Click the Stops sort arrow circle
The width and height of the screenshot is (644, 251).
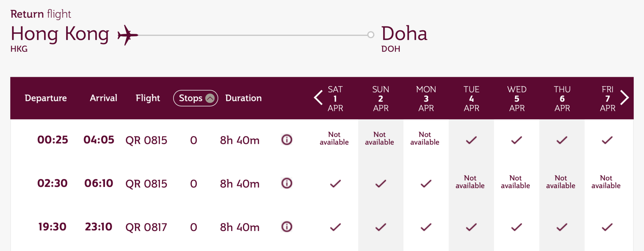tap(210, 98)
